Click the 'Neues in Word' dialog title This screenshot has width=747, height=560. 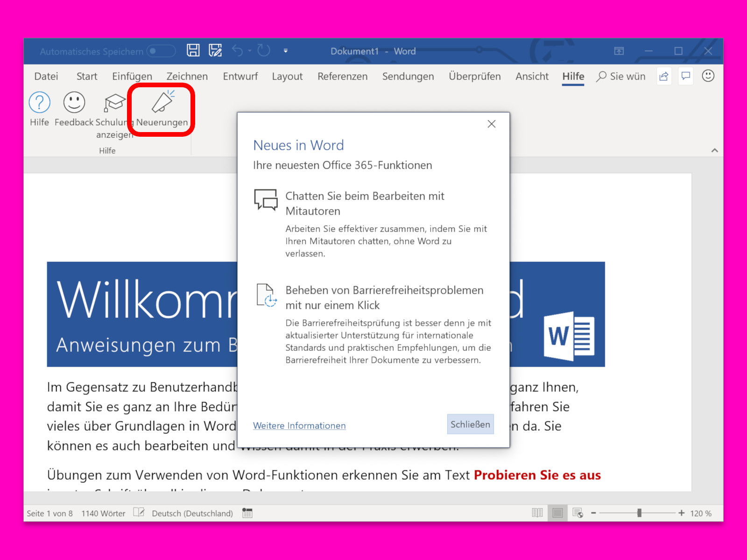298,145
